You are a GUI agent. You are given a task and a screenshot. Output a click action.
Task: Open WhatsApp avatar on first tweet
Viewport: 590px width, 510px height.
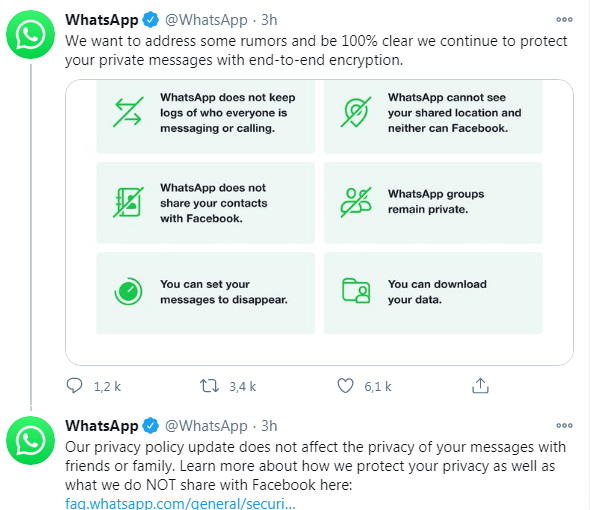[30, 34]
